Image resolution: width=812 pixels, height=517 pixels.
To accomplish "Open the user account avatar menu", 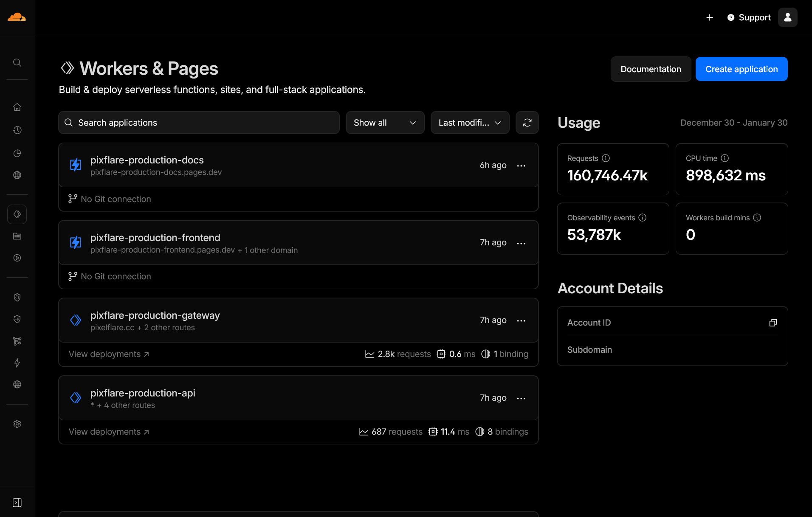I will click(787, 17).
